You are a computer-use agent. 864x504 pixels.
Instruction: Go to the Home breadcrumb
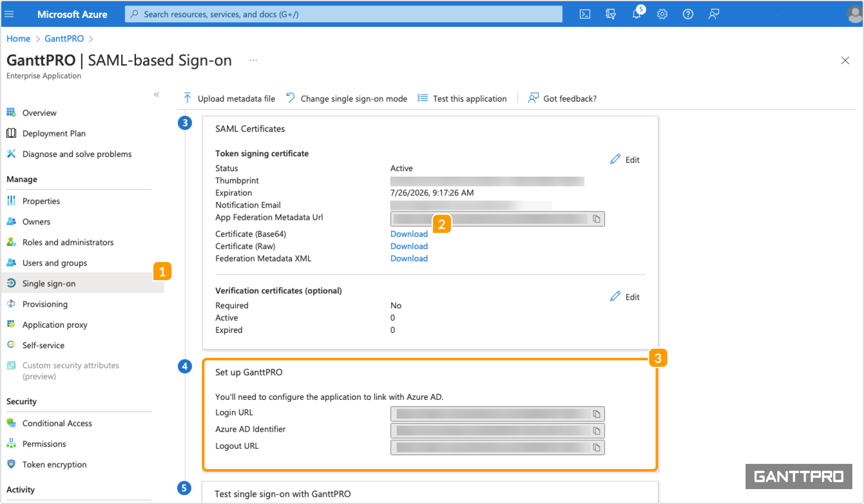click(x=18, y=39)
